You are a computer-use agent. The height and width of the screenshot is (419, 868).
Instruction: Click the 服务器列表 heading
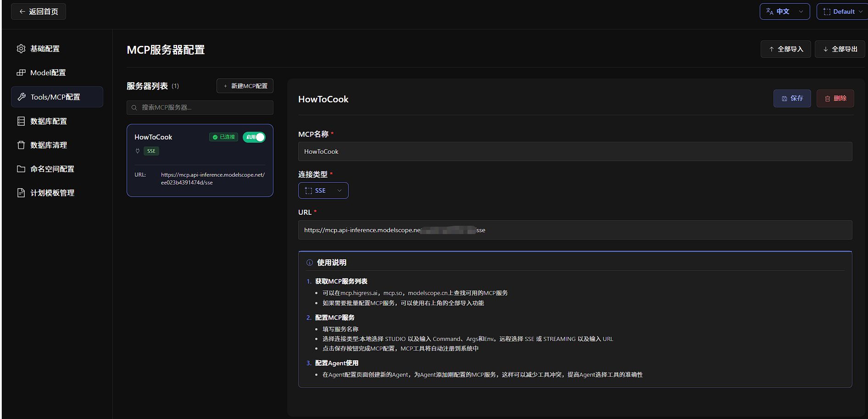pyautogui.click(x=147, y=86)
